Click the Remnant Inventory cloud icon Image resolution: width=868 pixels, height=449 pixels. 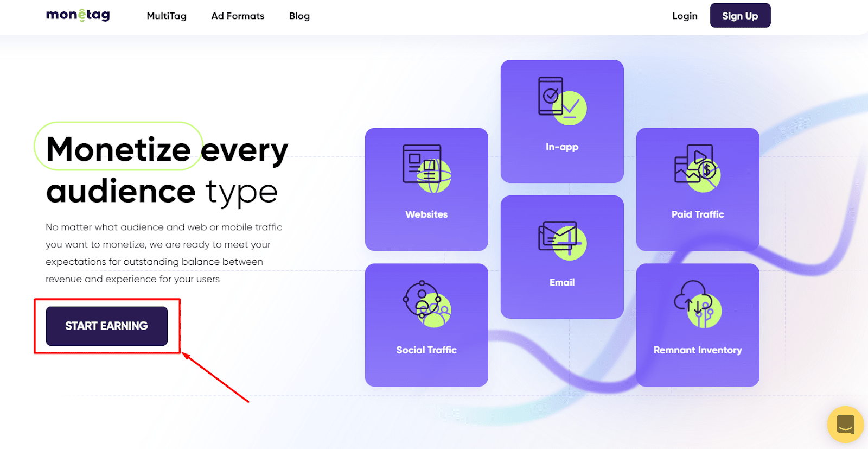(698, 305)
